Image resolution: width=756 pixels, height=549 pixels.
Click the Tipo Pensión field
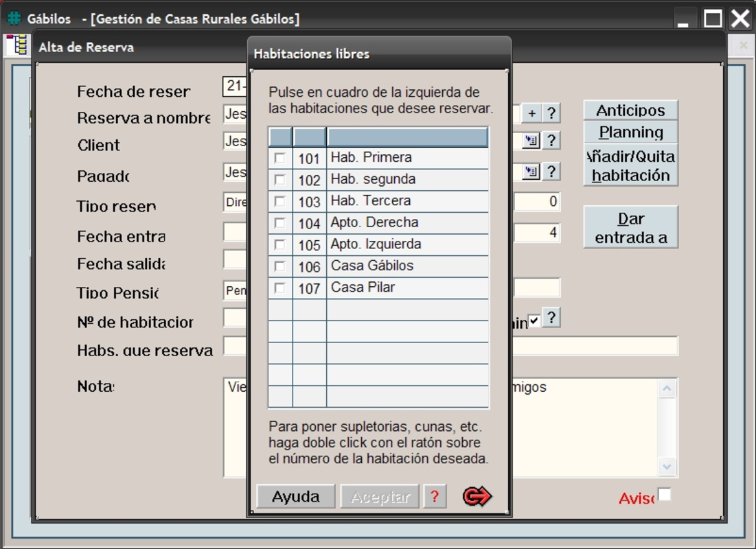coord(236,291)
